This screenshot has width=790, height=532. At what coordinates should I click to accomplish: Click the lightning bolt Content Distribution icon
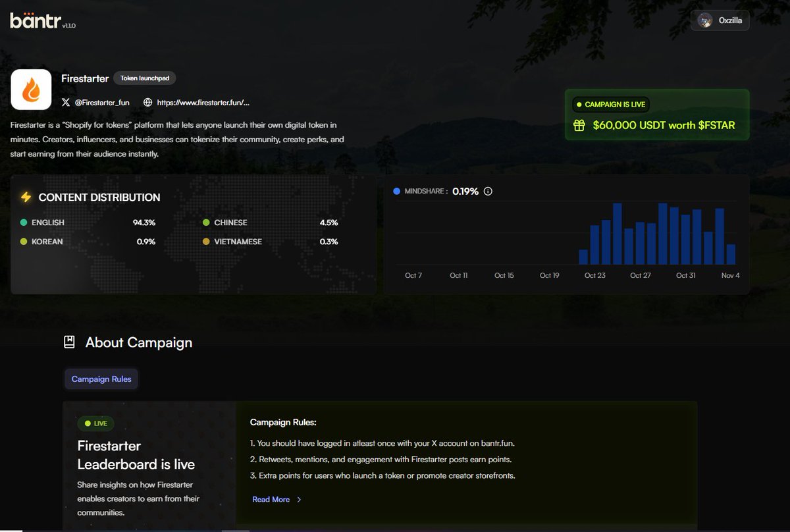point(26,197)
